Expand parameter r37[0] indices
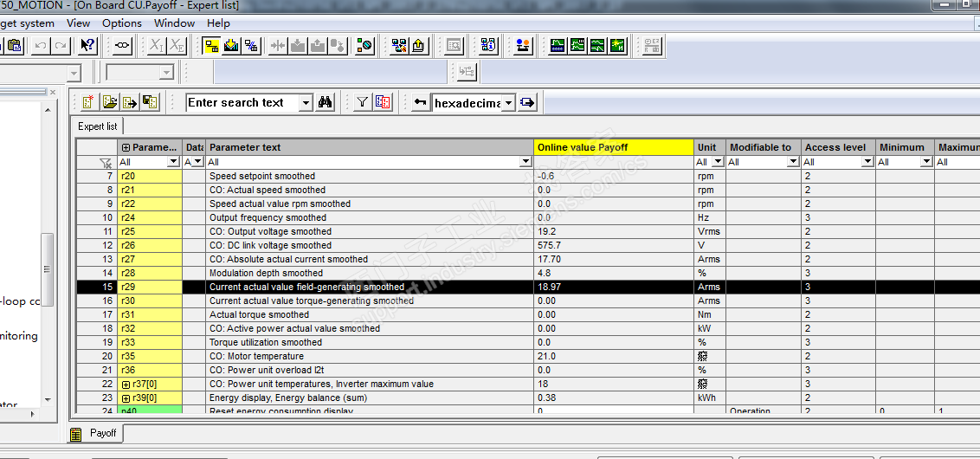This screenshot has width=980, height=459. [x=126, y=384]
